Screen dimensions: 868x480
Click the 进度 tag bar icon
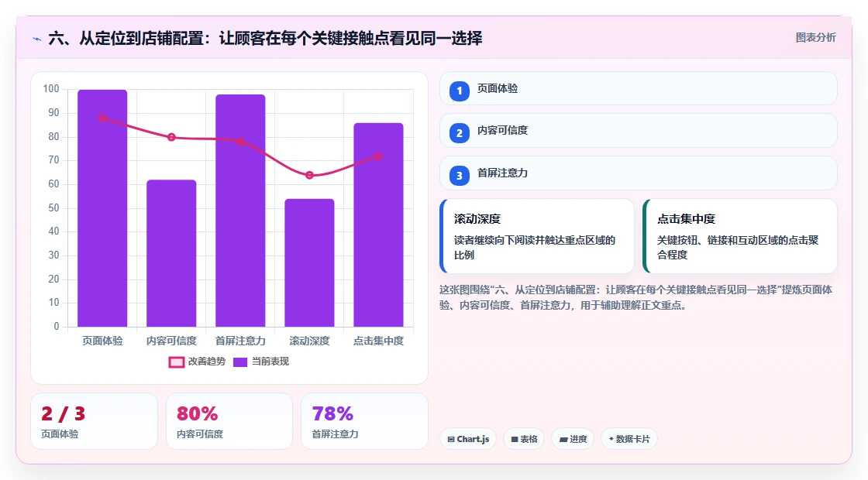[563, 439]
